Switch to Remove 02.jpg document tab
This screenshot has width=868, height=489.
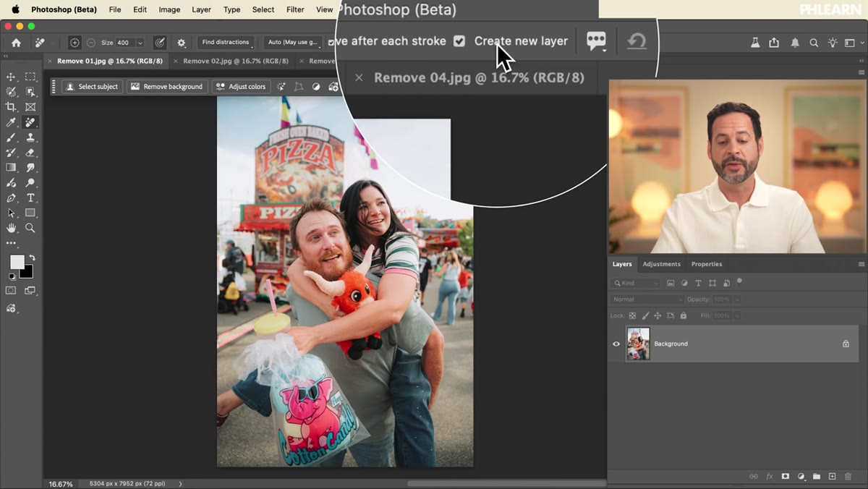click(x=235, y=61)
